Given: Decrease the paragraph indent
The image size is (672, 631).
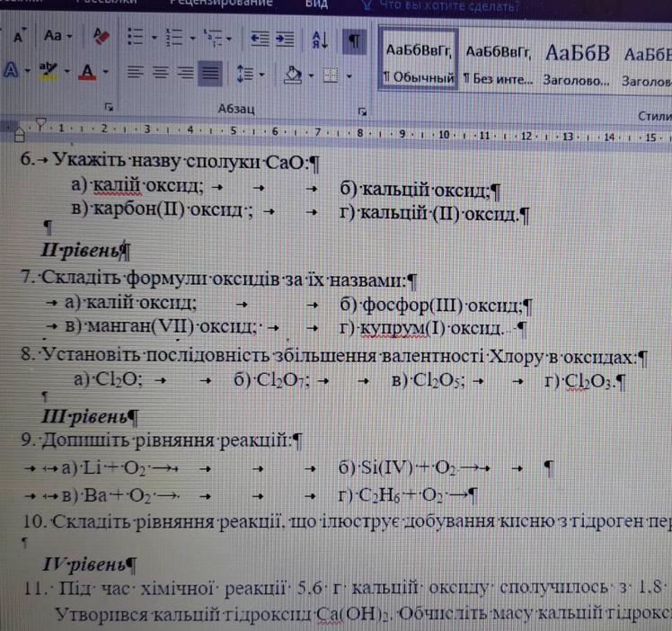Looking at the screenshot, I should pos(260,38).
